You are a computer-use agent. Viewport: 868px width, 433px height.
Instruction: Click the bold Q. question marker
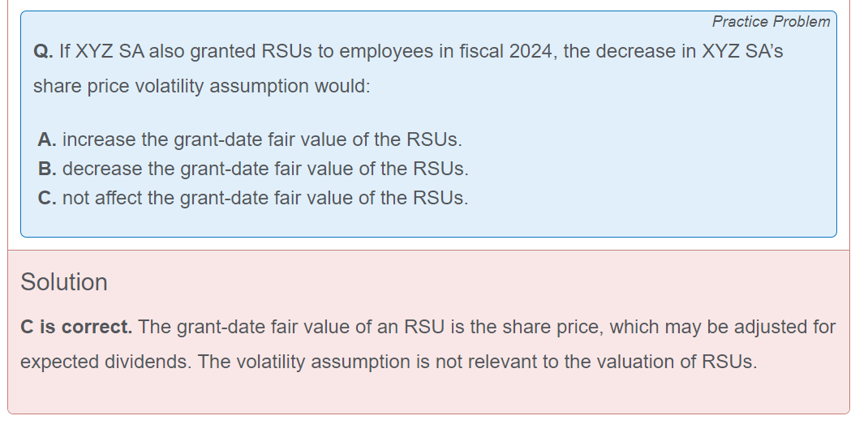pos(43,52)
